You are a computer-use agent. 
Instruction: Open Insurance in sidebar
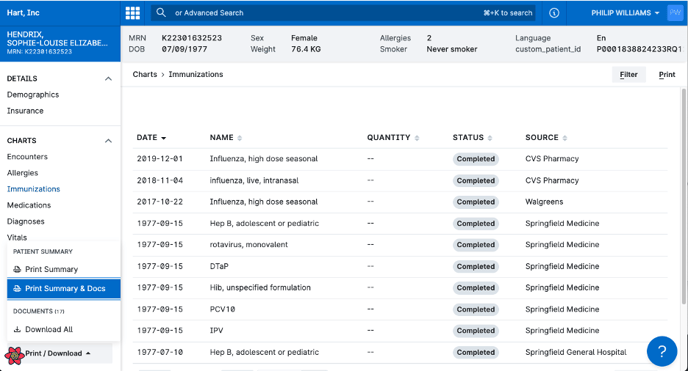pos(25,111)
